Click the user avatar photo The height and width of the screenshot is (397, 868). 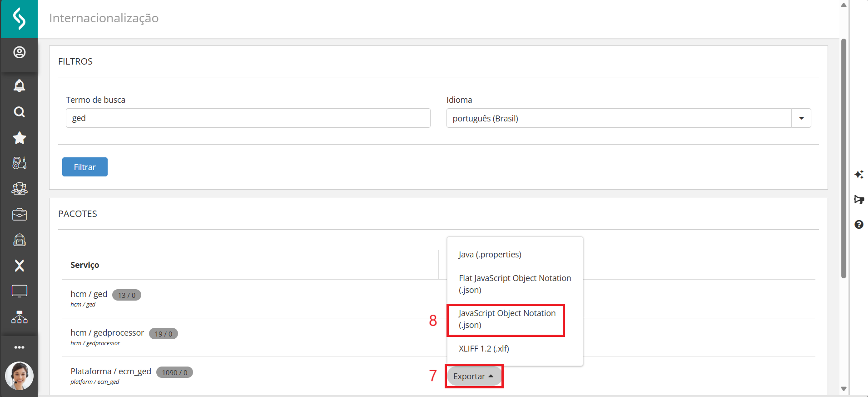point(19,376)
